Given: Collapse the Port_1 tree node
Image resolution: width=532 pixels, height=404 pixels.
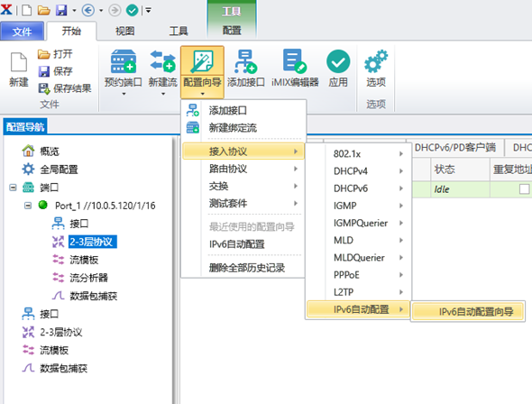Looking at the screenshot, I should (28, 206).
